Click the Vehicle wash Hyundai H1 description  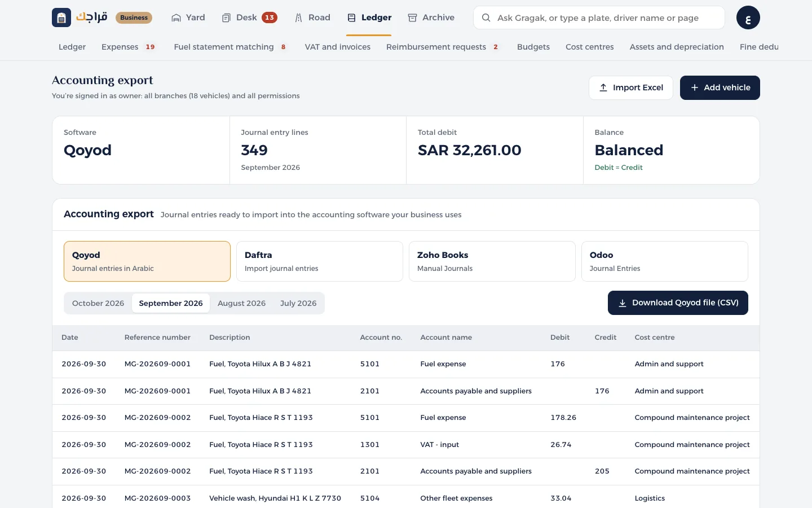275,498
